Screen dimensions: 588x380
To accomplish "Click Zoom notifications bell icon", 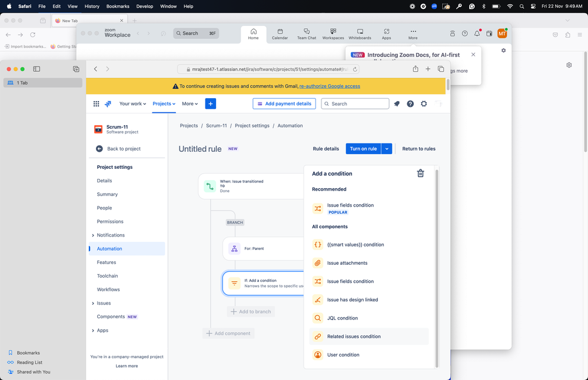I will click(477, 34).
